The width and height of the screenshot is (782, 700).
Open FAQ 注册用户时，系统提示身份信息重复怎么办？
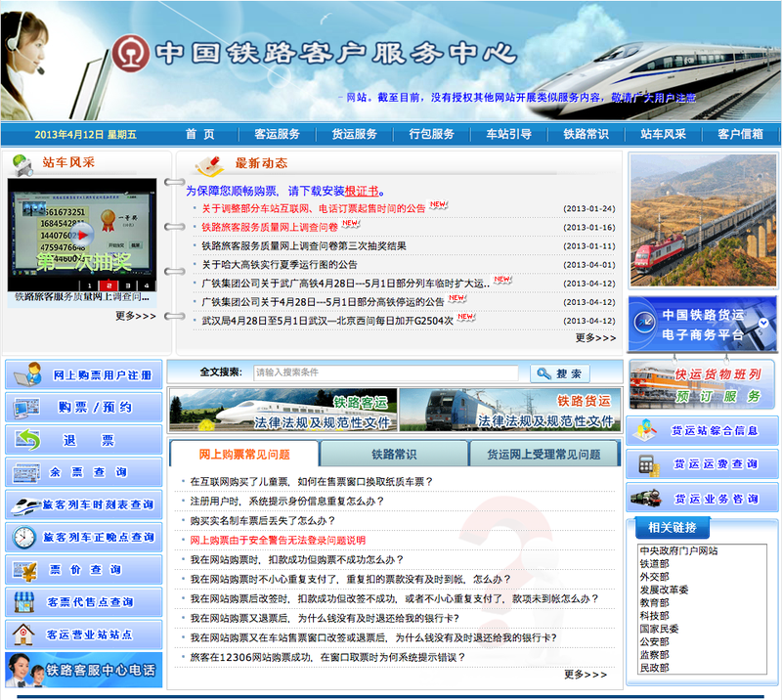[x=287, y=501]
